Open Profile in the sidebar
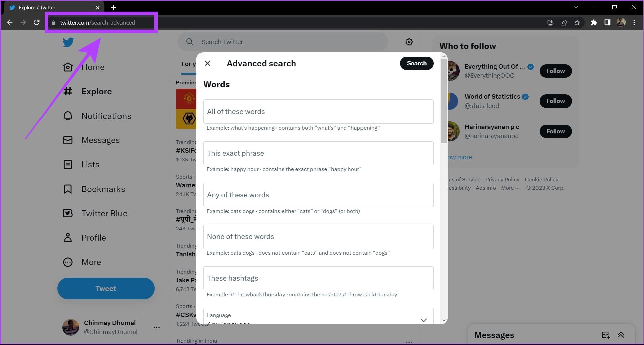 [84, 238]
